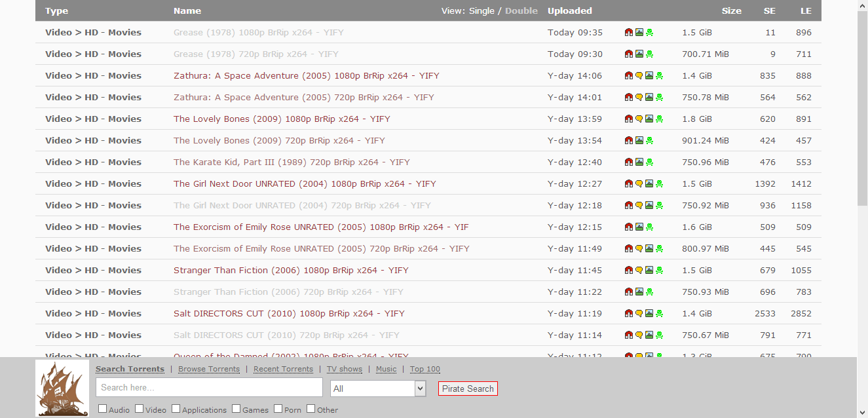This screenshot has height=418, width=868.
Task: Click VIP skull icon for The Lovely Bones 1080p
Action: tap(659, 119)
